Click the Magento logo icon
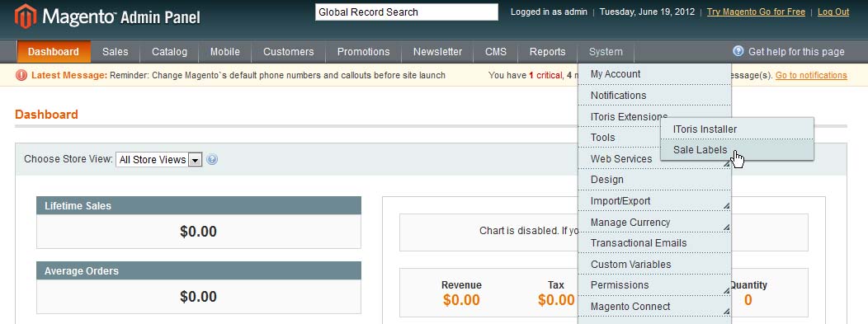868x324 pixels. pos(26,16)
